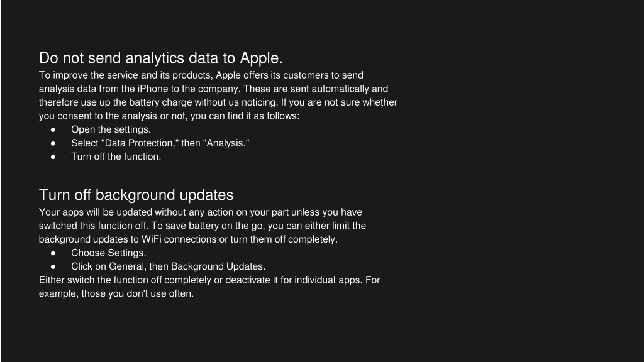Click the bullet item "Turn off the function."
The width and height of the screenshot is (644, 362).
click(x=116, y=157)
